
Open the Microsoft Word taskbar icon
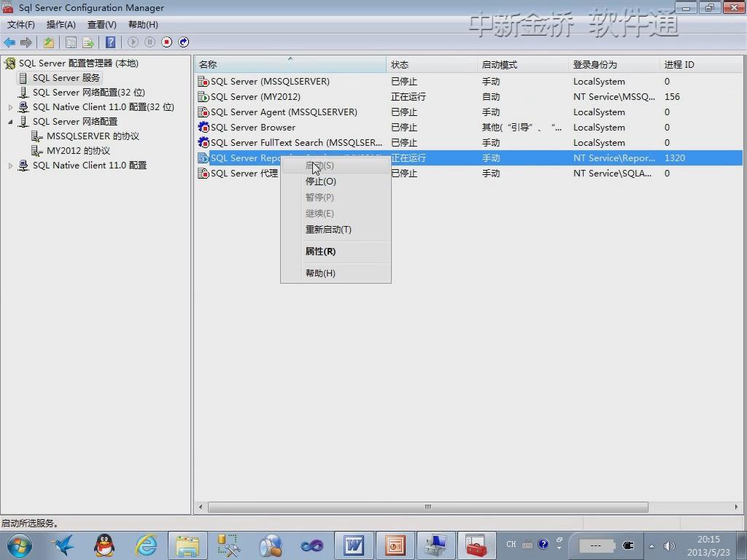tap(354, 545)
